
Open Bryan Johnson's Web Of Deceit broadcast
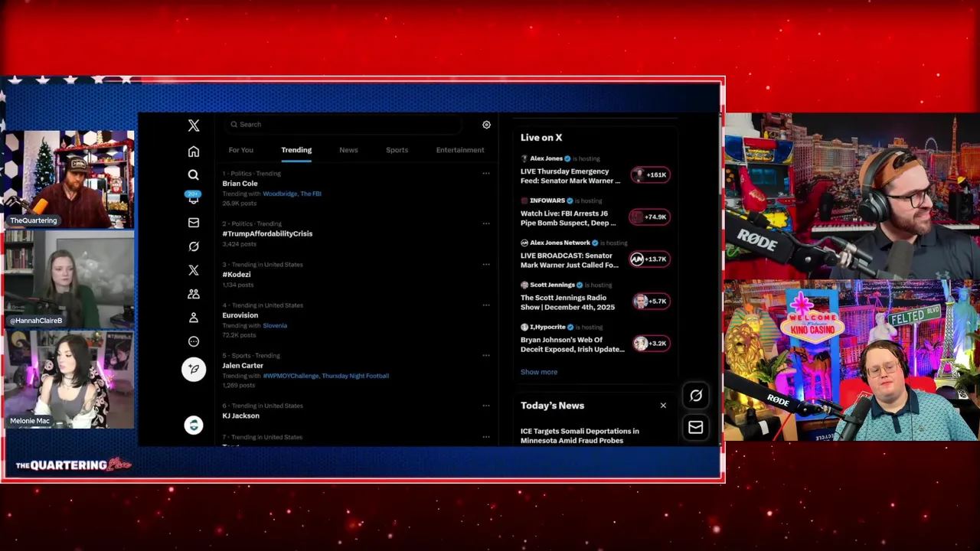point(573,344)
